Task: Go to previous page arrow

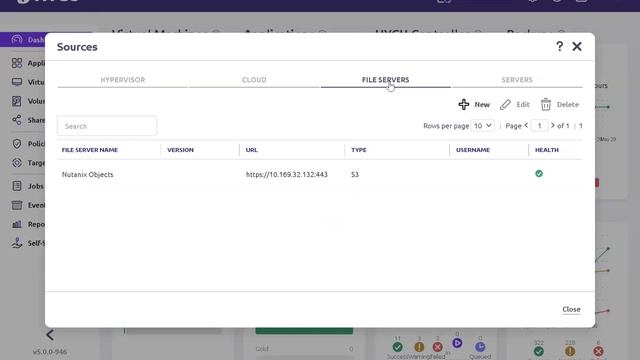Action: pyautogui.click(x=526, y=125)
